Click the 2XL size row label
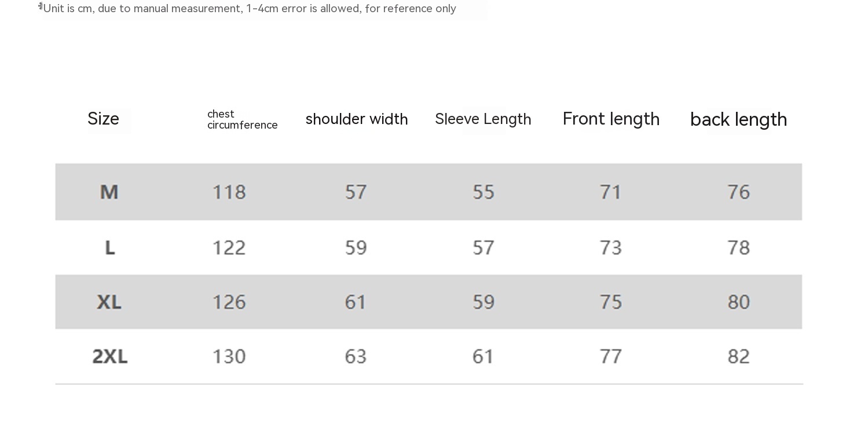 pyautogui.click(x=110, y=356)
